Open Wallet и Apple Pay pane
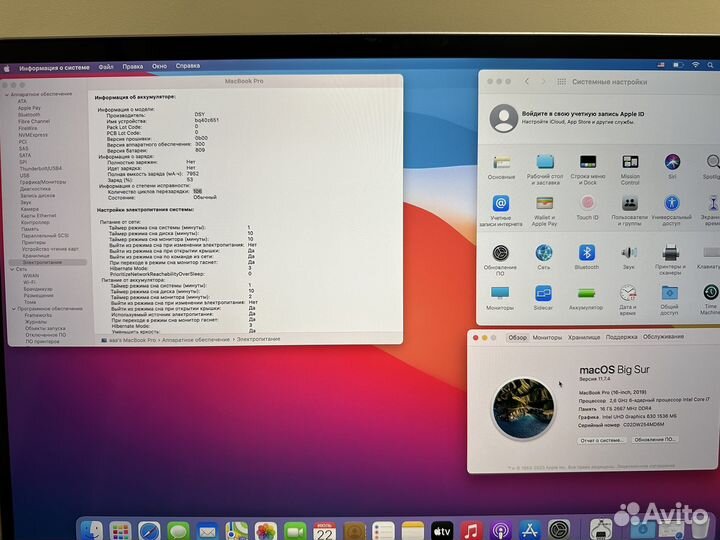This screenshot has width=720, height=540. (x=544, y=210)
